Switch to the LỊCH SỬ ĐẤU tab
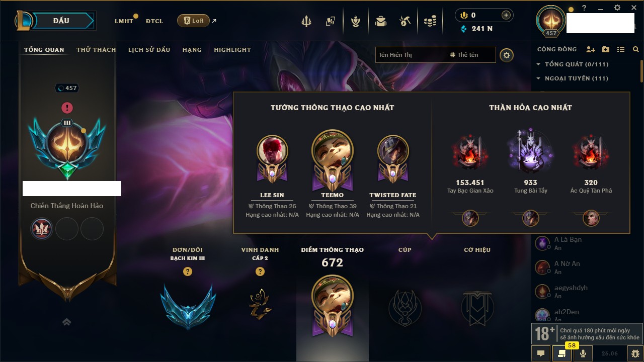 149,50
